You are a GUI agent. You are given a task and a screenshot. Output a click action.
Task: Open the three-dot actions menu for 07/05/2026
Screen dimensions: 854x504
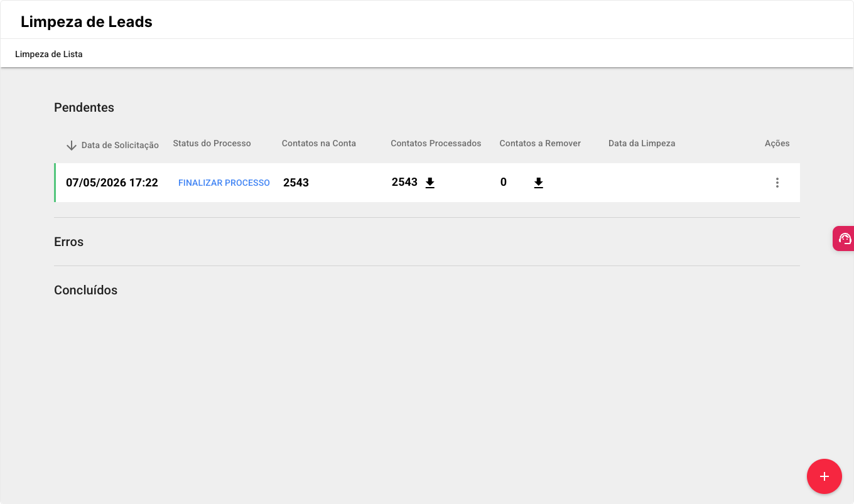point(777,183)
